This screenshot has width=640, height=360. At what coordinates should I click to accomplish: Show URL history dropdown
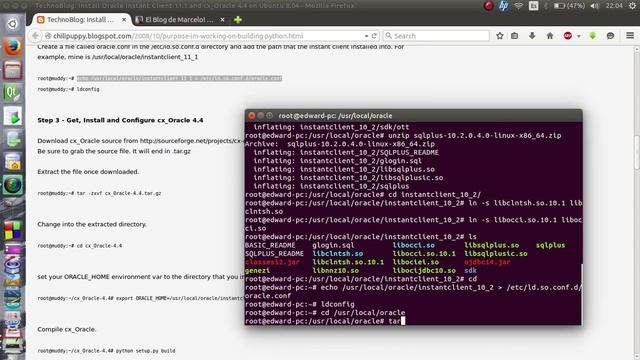coord(366,36)
